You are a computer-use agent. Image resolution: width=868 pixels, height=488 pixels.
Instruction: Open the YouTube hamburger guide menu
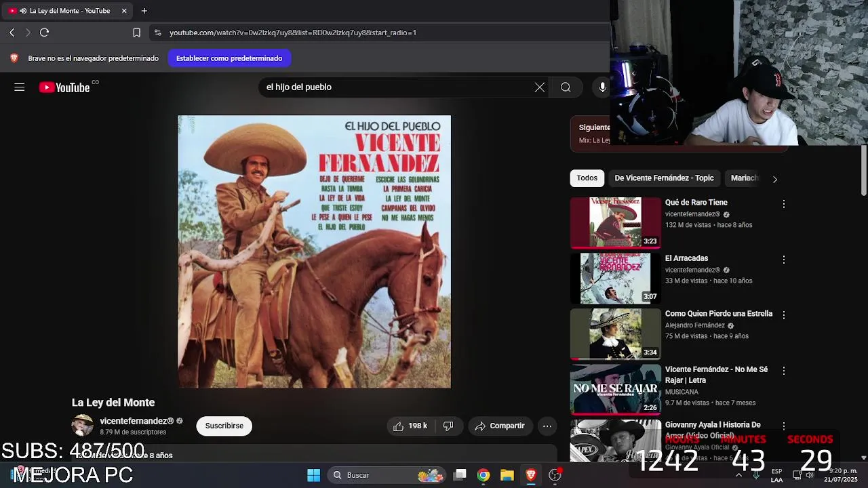click(x=20, y=87)
